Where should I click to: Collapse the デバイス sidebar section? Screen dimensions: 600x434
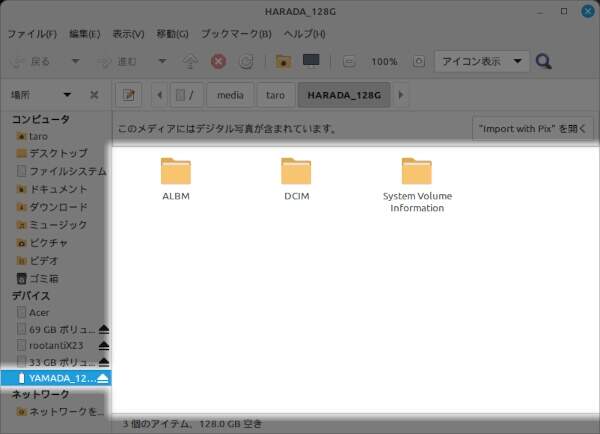[31, 296]
